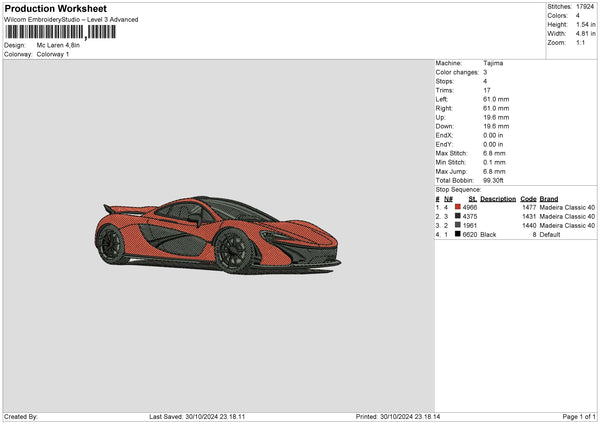The image size is (600, 424).
Task: Click the black swatch for thread 6620
Action: click(x=458, y=234)
